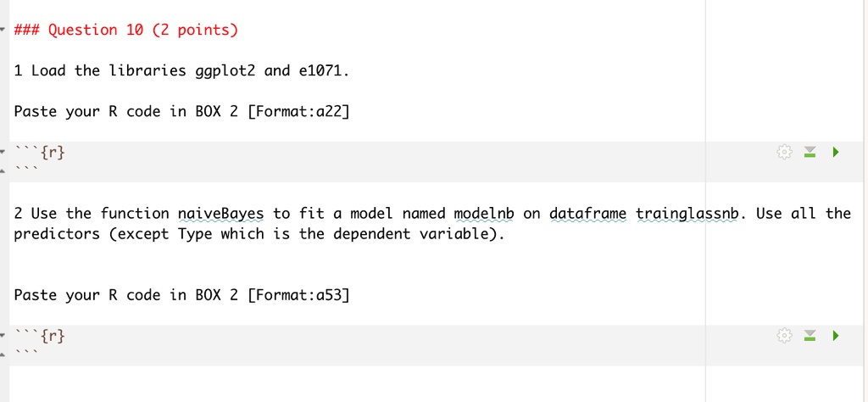Click the underlined word naiveBayes
Viewport: 868px width, 402px height.
pyautogui.click(x=221, y=214)
